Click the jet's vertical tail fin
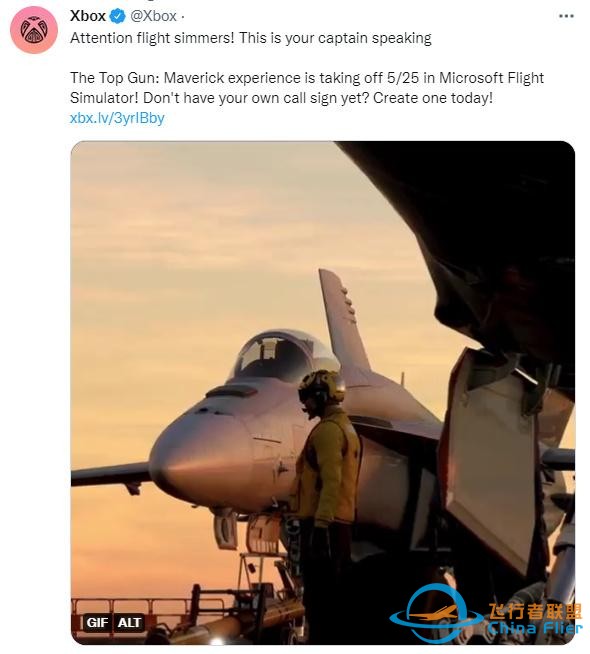The height and width of the screenshot is (654, 590). 343,321
